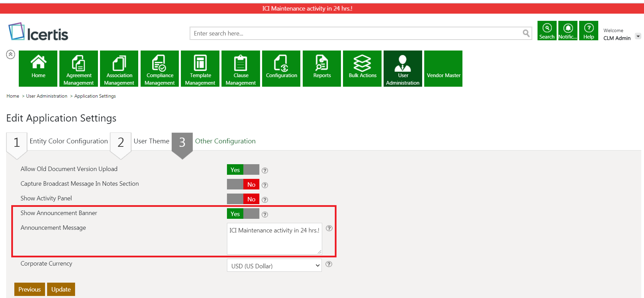
Task: Open the Compliance Management tile
Action: point(159,68)
